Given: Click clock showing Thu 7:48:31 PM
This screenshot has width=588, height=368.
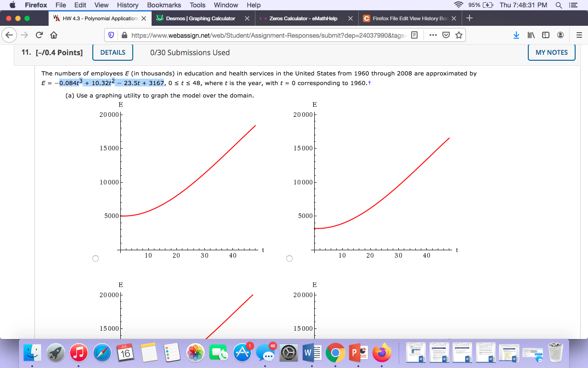Looking at the screenshot, I should 523,5.
